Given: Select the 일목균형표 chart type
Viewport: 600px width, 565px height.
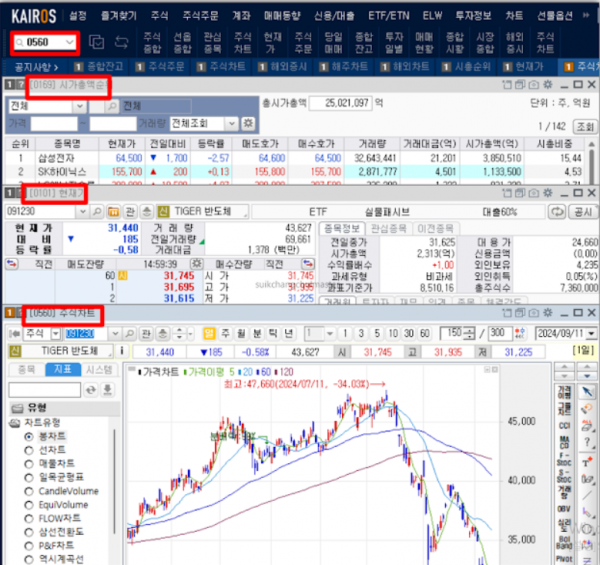Looking at the screenshot, I should [x=54, y=477].
